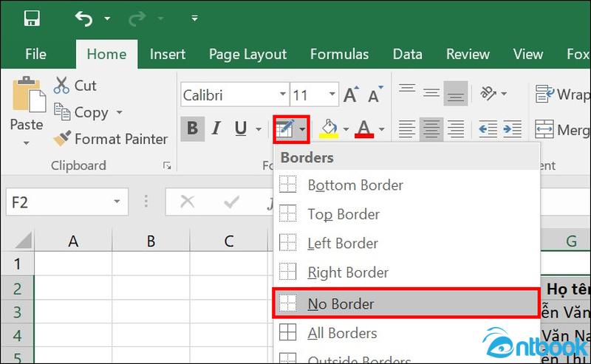
Task: Choose Bottom Border from Borders menu
Action: [x=407, y=185]
